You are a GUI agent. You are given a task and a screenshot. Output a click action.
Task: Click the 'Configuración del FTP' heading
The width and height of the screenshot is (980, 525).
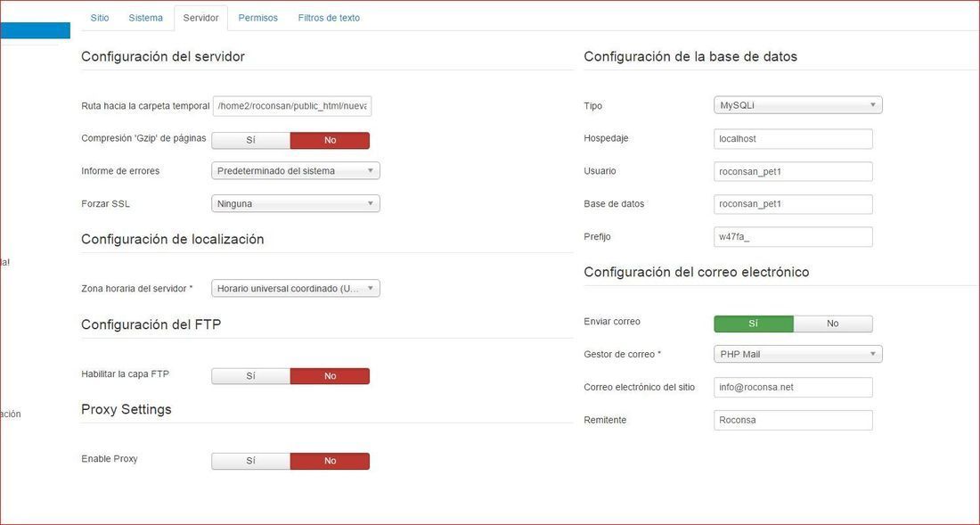pos(151,324)
